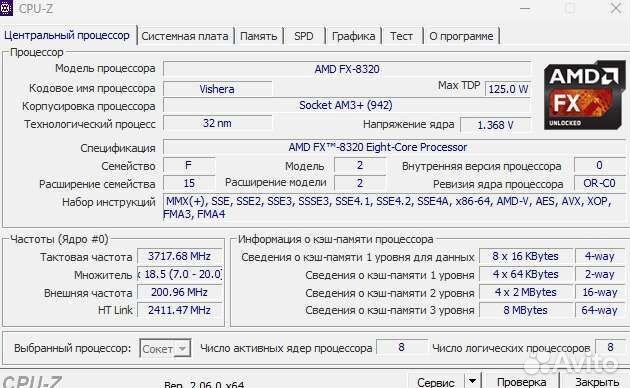The image size is (630, 388).
Task: Click the Семейство value F
Action: (x=189, y=165)
